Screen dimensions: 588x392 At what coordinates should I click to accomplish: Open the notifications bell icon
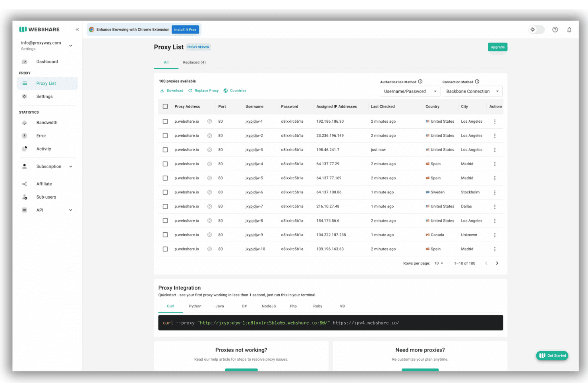[569, 30]
